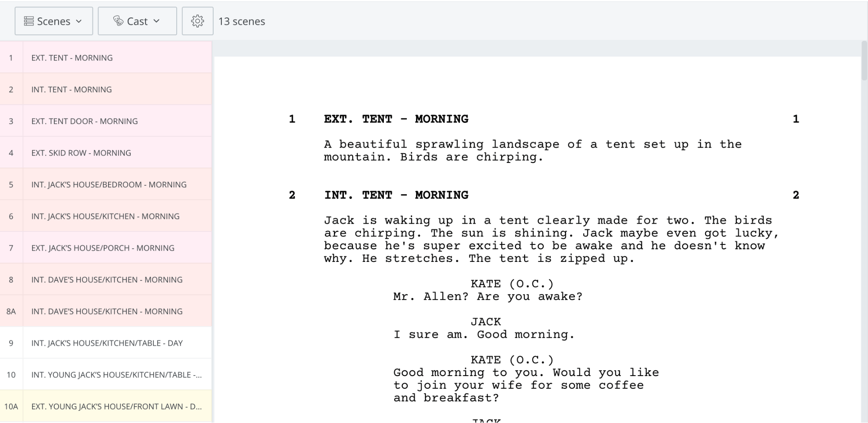The height and width of the screenshot is (423, 868).
Task: Click action text A beautiful sprawling landscape
Action: (x=533, y=151)
